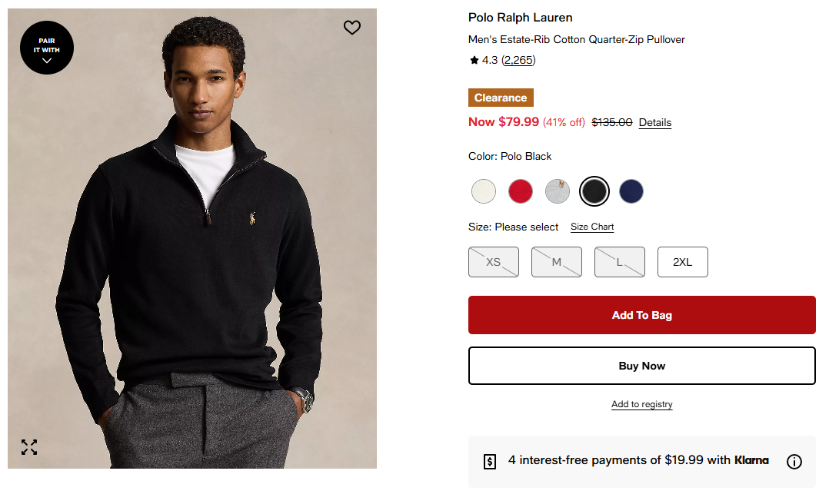This screenshot has width=829, height=504.
Task: Select the white color swatch
Action: [484, 191]
